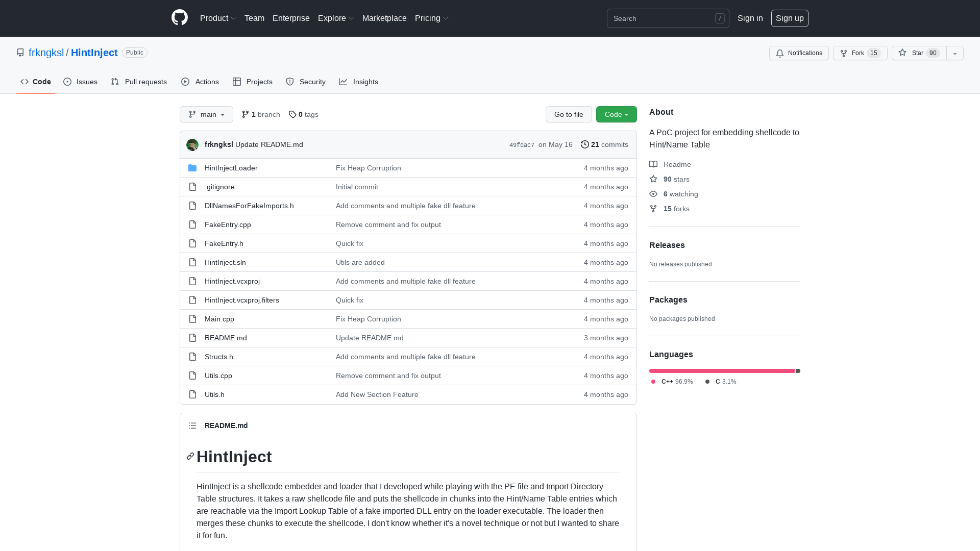The image size is (980, 551).
Task: Click the branch icon next to 1 branch
Action: coord(246,114)
